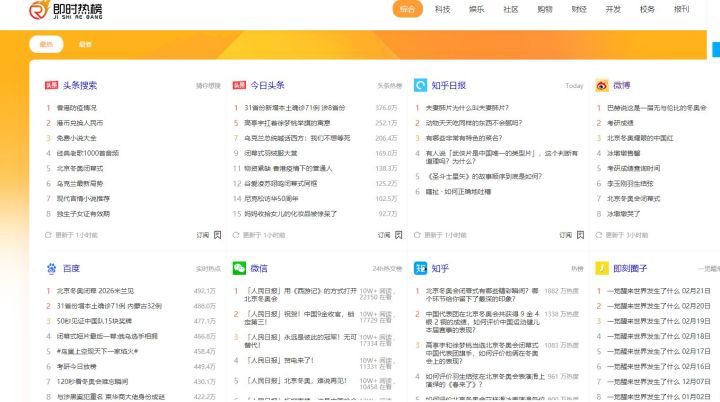Click the 百度 paw icon
This screenshot has height=402, width=720.
51,268
